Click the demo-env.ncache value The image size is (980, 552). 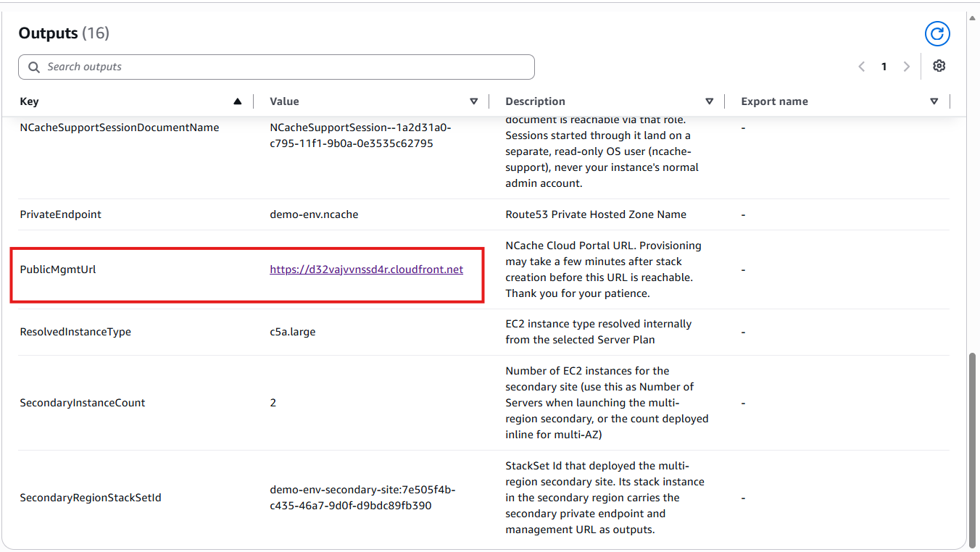pos(314,214)
